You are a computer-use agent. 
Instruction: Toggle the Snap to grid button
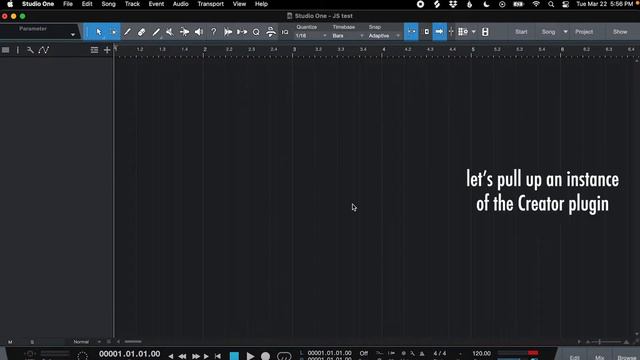click(411, 32)
